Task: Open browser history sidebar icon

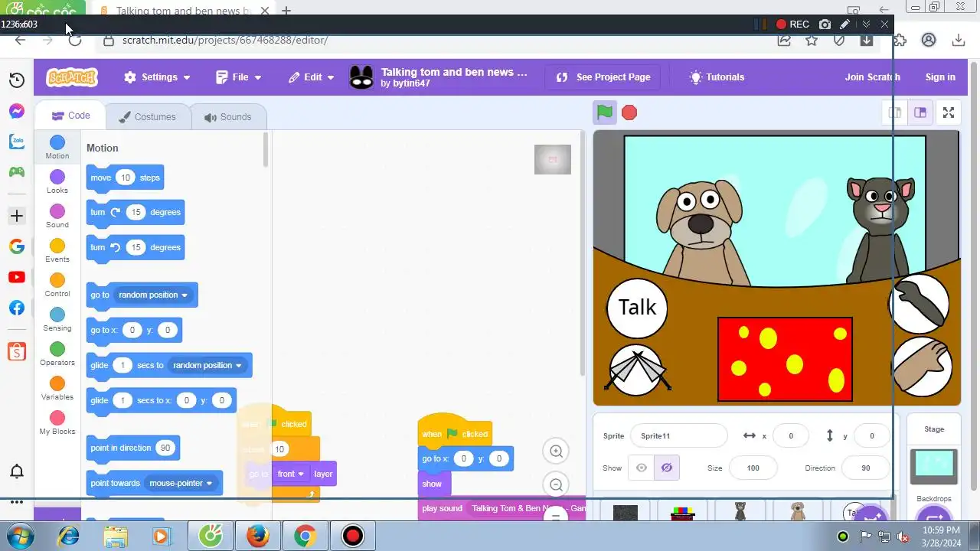Action: (x=17, y=80)
